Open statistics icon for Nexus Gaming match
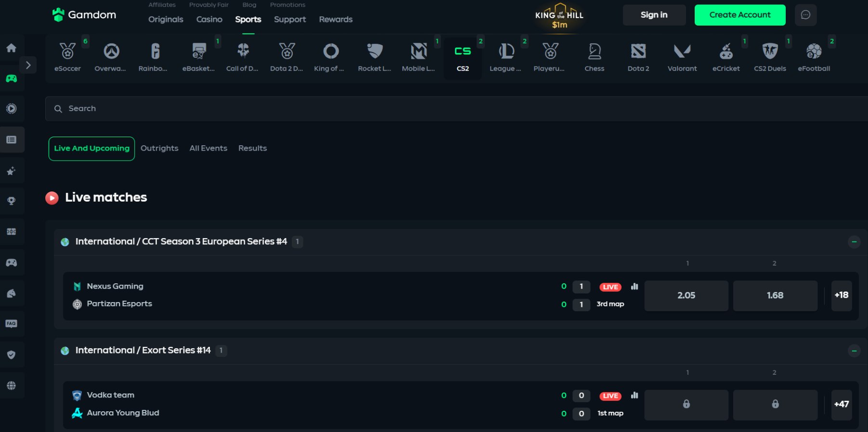 pyautogui.click(x=635, y=287)
